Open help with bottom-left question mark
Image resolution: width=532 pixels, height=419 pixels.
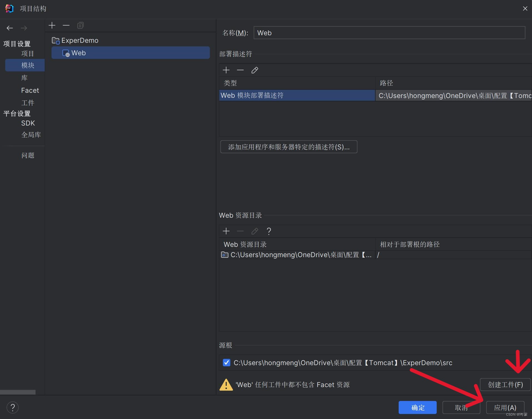[13, 408]
